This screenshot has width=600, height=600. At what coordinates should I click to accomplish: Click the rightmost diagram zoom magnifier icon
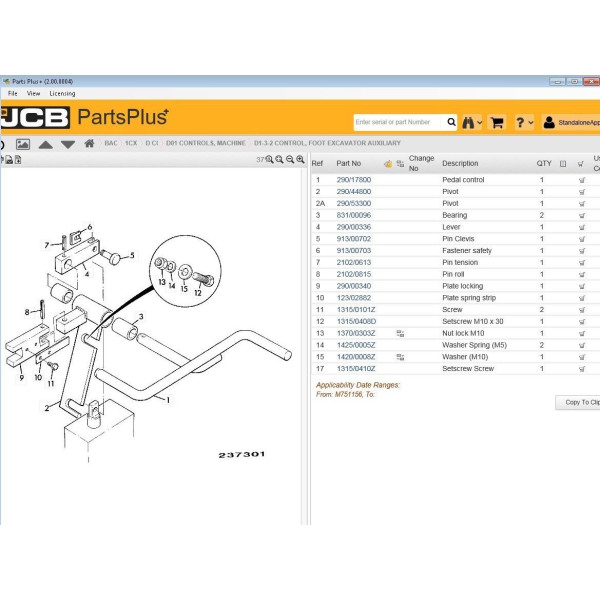(x=301, y=159)
